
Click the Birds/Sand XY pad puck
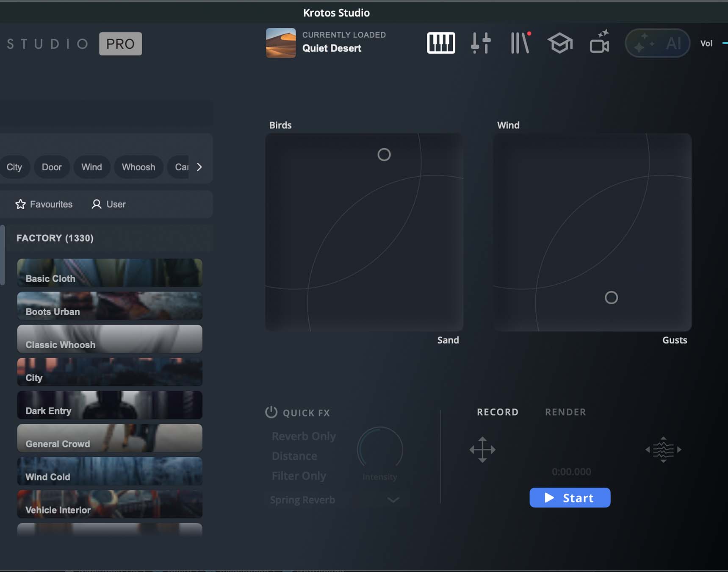[x=384, y=155]
